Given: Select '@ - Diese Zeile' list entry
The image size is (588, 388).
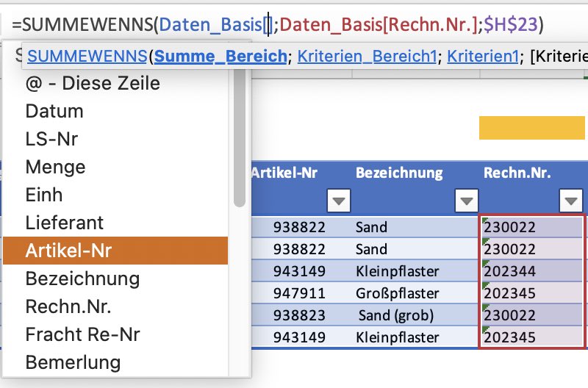Looking at the screenshot, I should coord(115,83).
